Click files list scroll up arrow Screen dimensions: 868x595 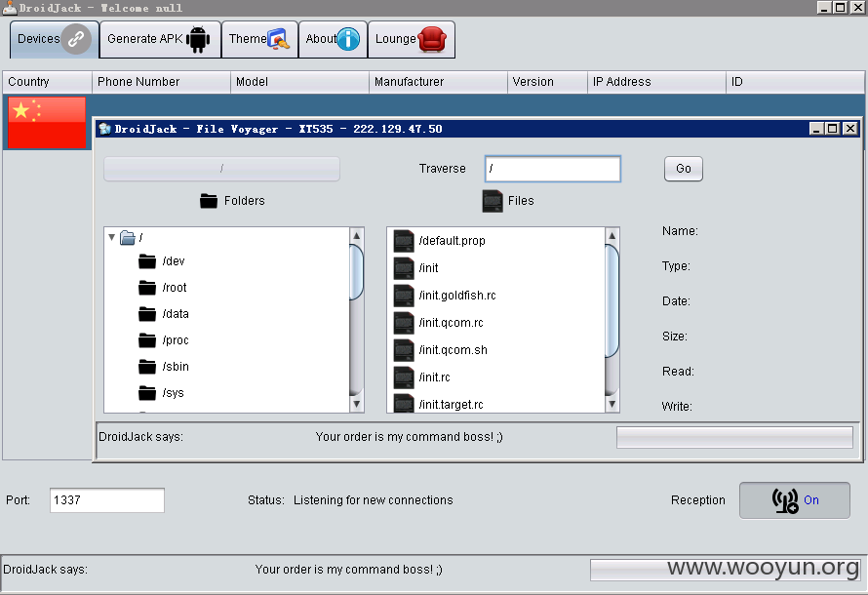click(612, 235)
